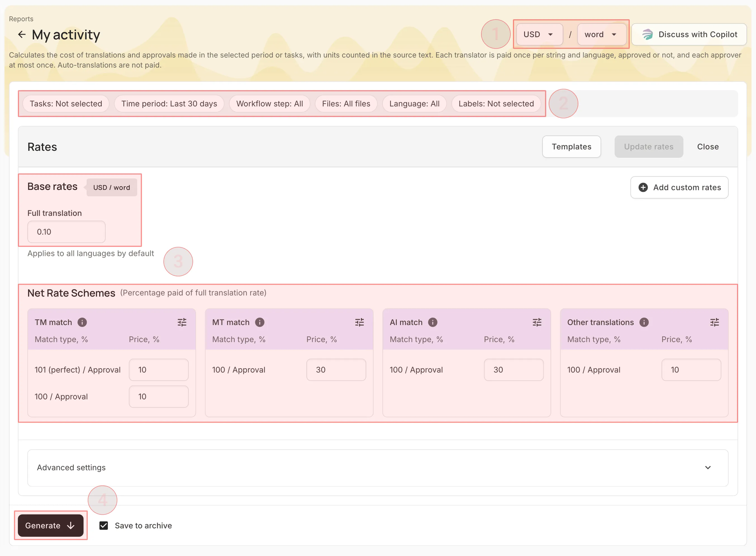Open the Files: All files filter

click(346, 104)
